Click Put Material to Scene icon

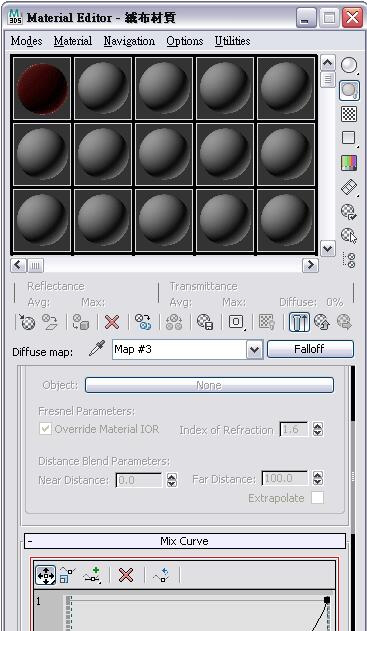pos(50,322)
